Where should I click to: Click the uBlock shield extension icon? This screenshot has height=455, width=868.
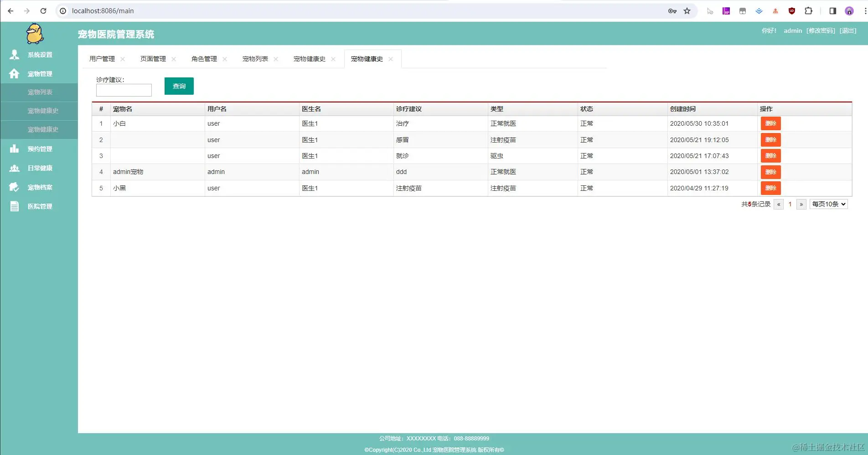click(x=792, y=11)
